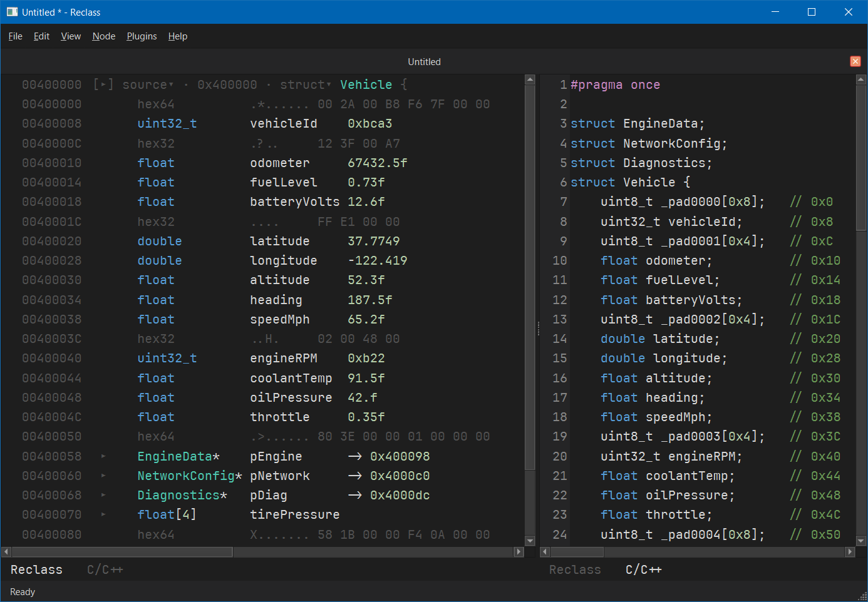Follow pointer target 0x400098
Image resolution: width=868 pixels, height=602 pixels.
pyautogui.click(x=400, y=456)
